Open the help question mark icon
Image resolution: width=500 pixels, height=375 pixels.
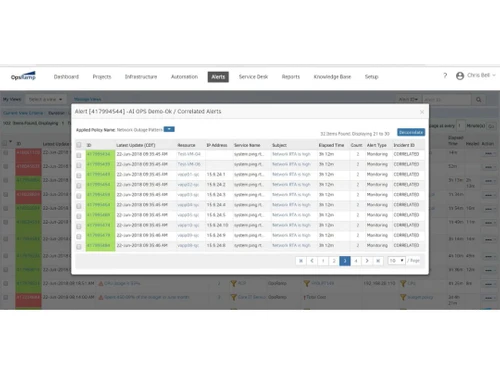pyautogui.click(x=445, y=76)
